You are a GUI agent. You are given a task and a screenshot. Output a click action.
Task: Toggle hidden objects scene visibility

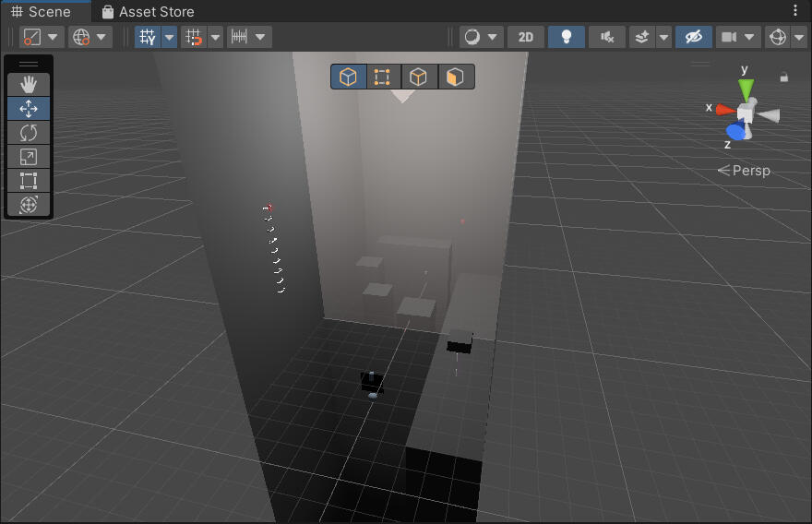(x=693, y=37)
